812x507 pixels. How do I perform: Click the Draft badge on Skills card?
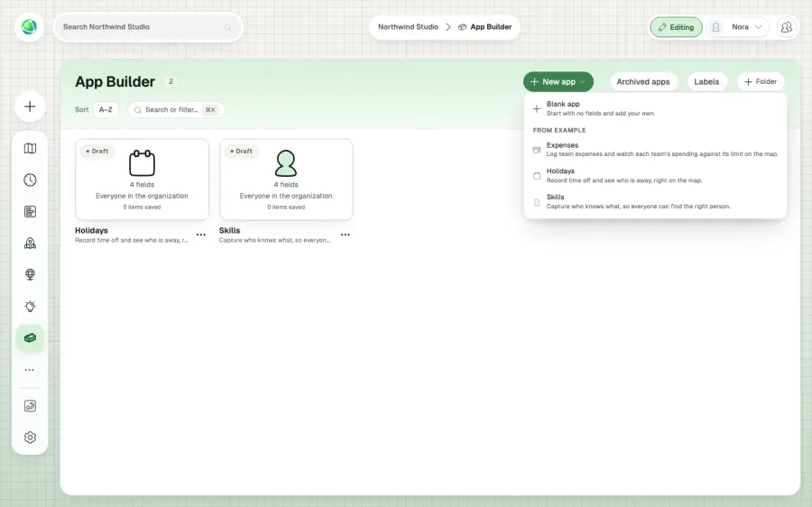click(x=241, y=152)
